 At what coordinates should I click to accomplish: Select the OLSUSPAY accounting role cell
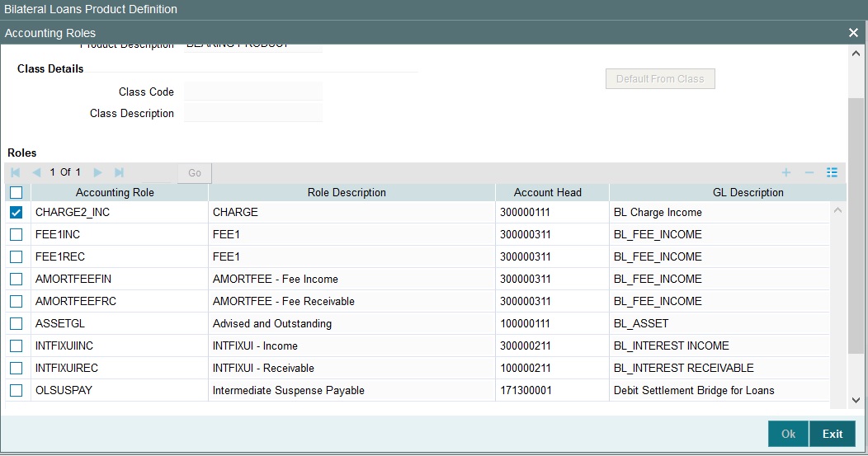click(120, 390)
